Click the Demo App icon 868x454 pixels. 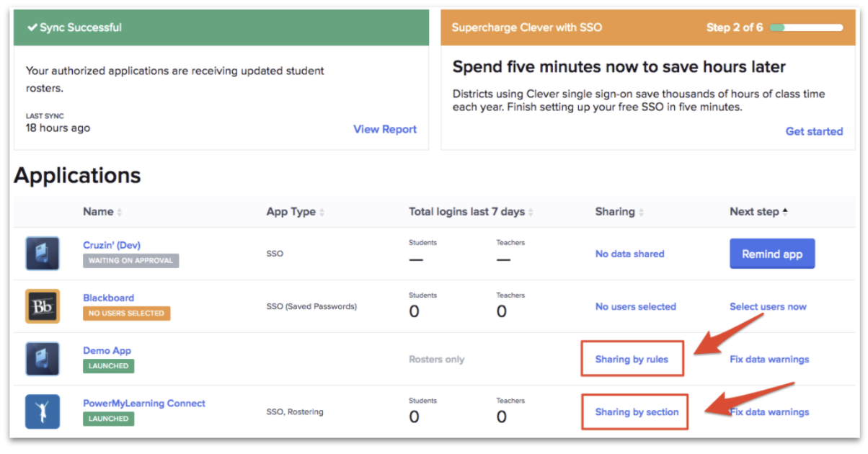tap(43, 359)
